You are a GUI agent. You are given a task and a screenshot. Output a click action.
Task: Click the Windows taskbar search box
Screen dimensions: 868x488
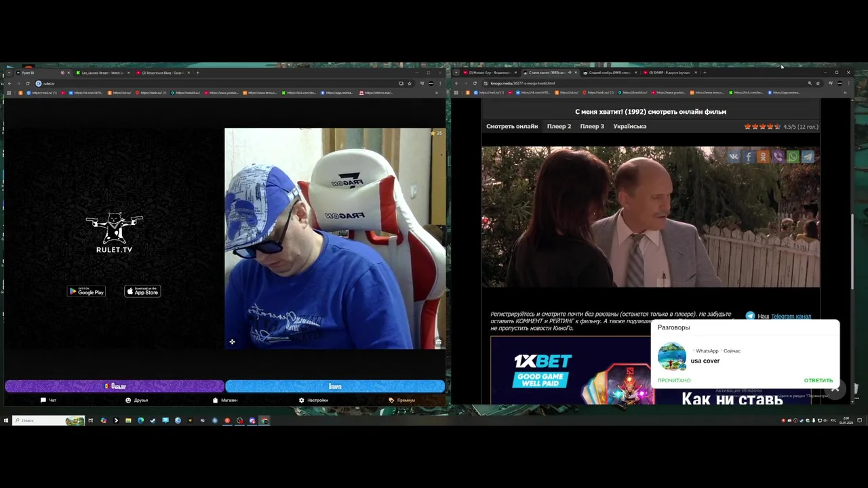(x=49, y=420)
